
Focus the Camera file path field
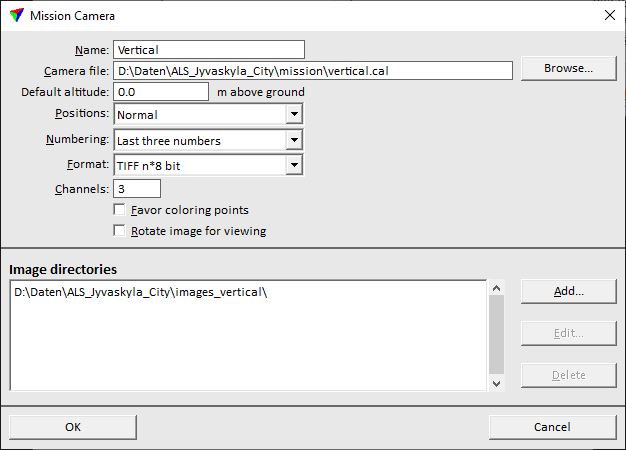313,71
